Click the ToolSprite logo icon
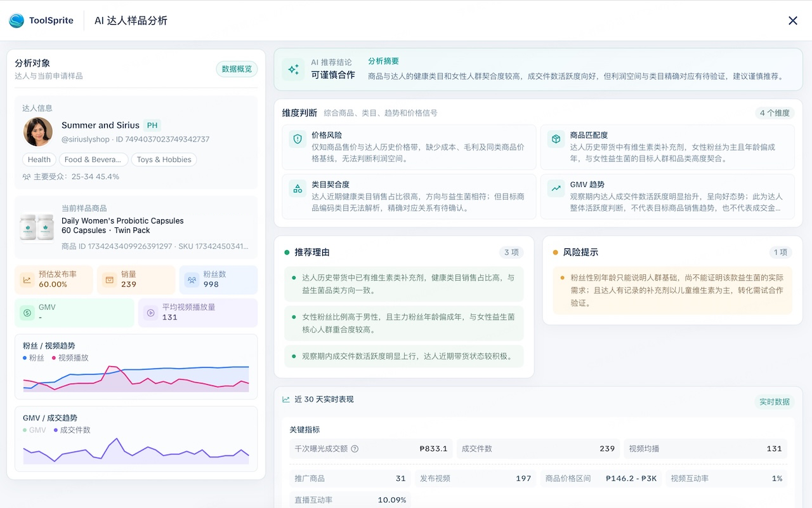812x508 pixels. pyautogui.click(x=16, y=20)
